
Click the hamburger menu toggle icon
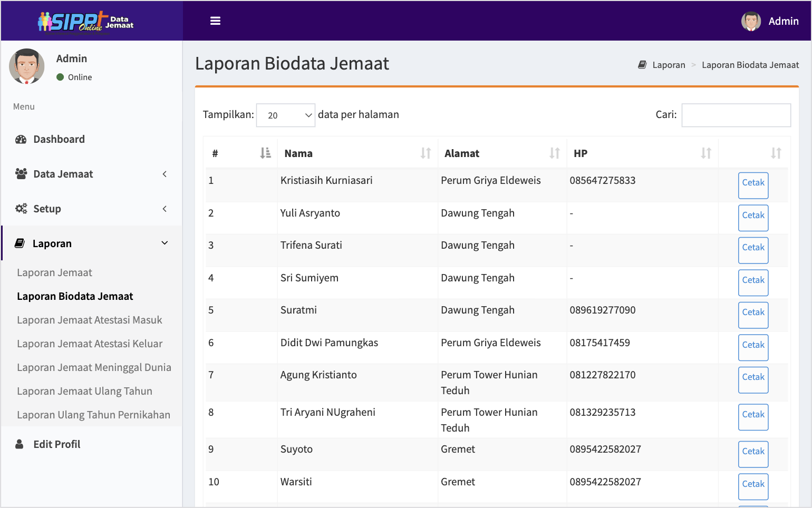[x=215, y=21]
